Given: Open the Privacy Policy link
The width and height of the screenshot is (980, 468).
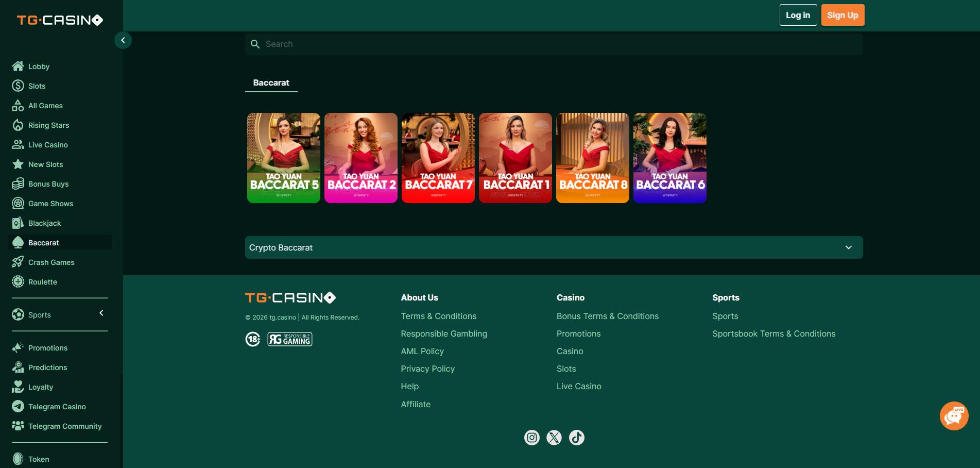Looking at the screenshot, I should pos(428,369).
